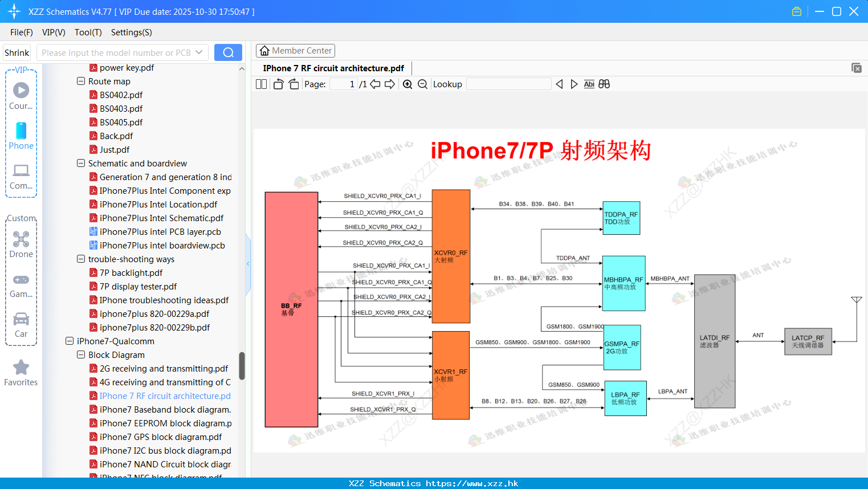Collapse the Route map folder

81,81
